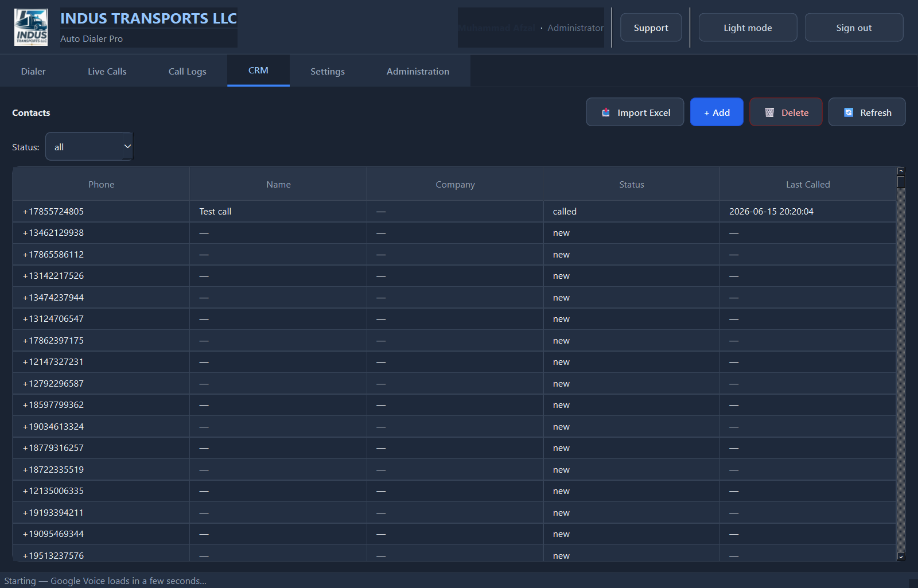This screenshot has width=918, height=588.
Task: Click the Administrator role label
Action: pos(575,28)
